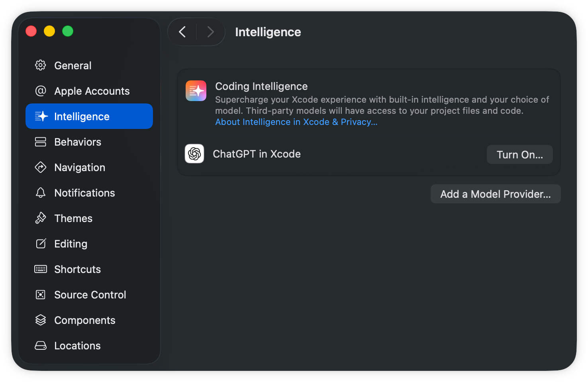
Task: Select Locations in the sidebar
Action: pyautogui.click(x=77, y=345)
